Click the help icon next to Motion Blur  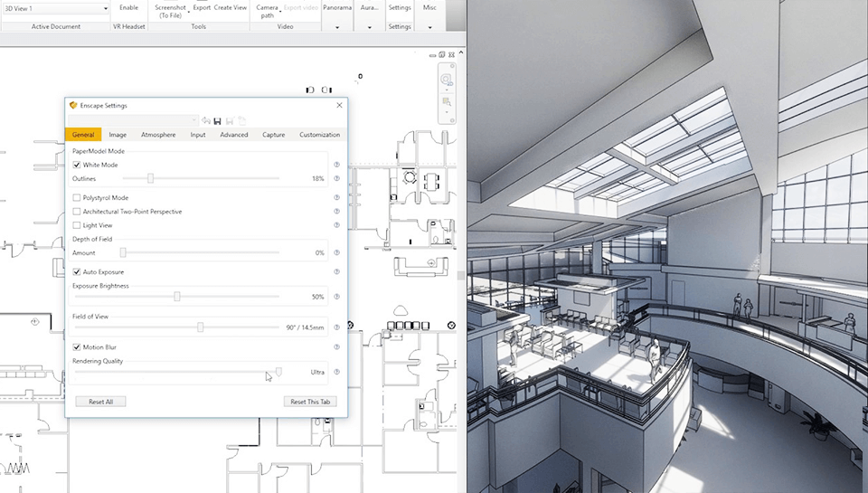click(336, 346)
